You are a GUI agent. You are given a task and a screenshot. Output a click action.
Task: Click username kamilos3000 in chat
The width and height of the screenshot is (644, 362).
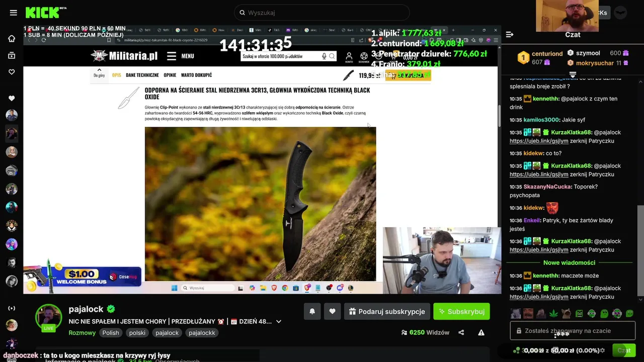pos(541,120)
